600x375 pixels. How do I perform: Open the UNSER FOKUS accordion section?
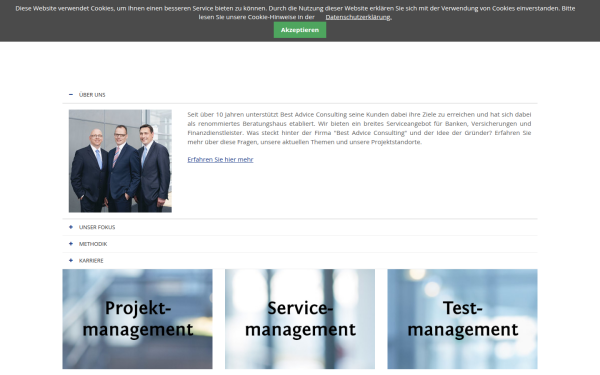[x=97, y=227]
